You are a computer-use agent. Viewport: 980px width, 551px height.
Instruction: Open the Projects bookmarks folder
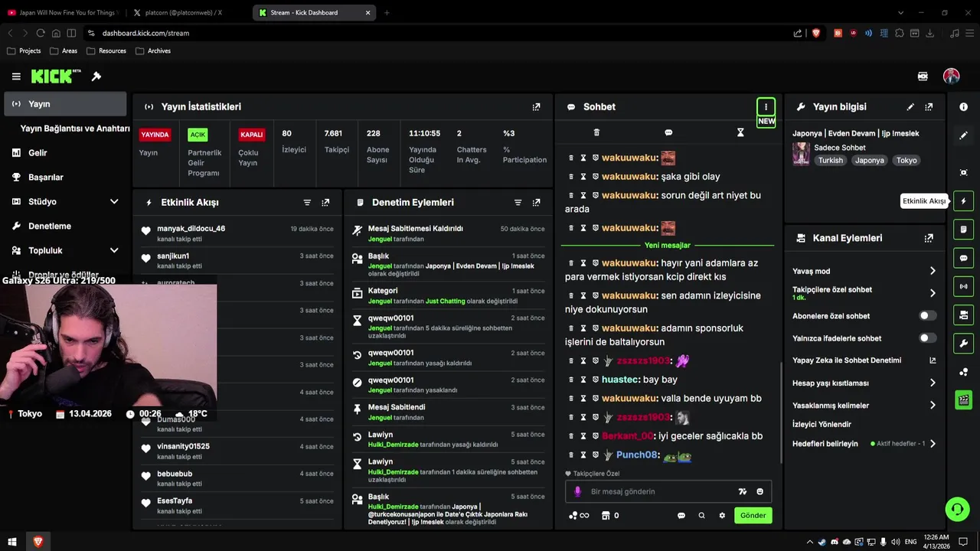(x=24, y=51)
